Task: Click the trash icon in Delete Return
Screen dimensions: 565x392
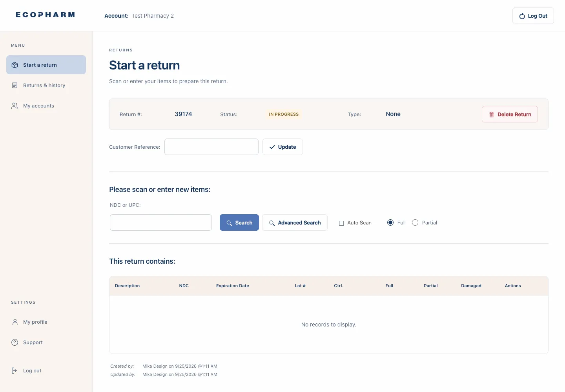Action: pyautogui.click(x=491, y=115)
